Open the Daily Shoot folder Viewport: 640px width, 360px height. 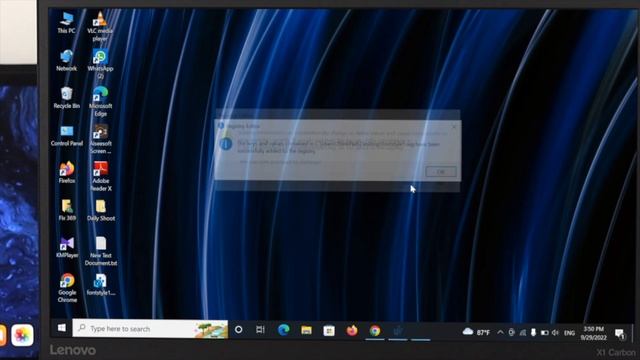(x=101, y=210)
